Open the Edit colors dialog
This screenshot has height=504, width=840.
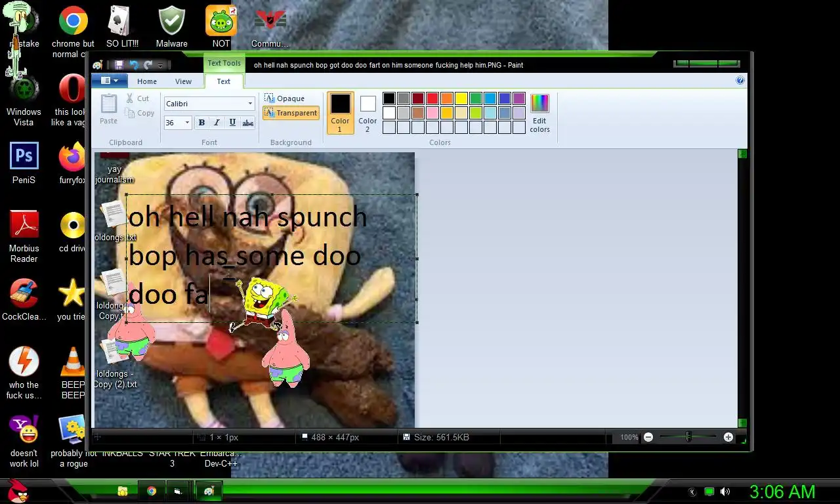pyautogui.click(x=539, y=113)
